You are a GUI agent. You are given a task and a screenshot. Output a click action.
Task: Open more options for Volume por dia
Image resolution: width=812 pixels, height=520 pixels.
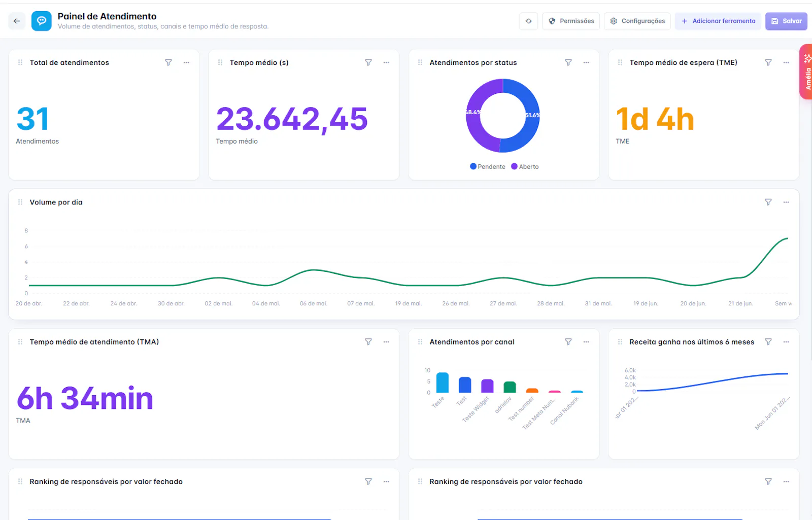coord(786,202)
